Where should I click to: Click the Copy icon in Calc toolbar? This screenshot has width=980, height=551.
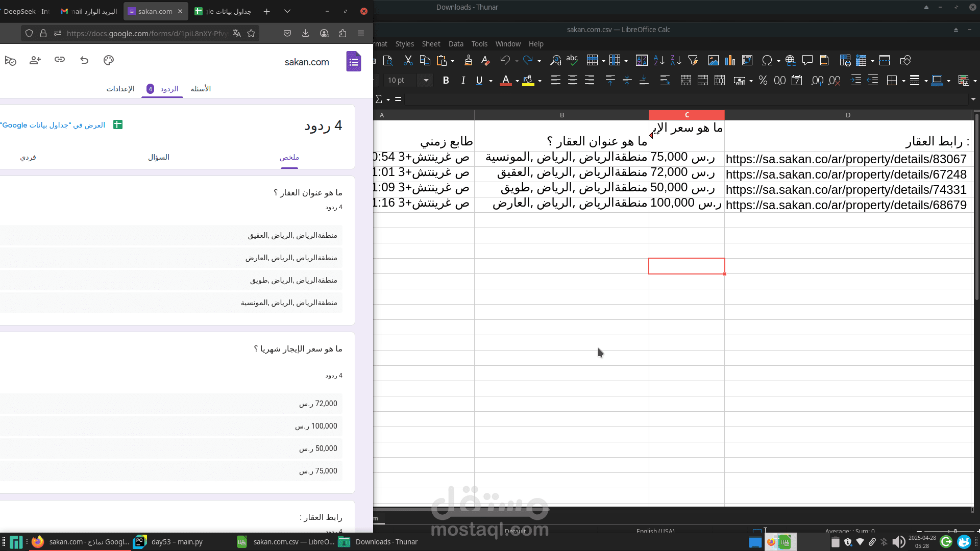tap(425, 61)
